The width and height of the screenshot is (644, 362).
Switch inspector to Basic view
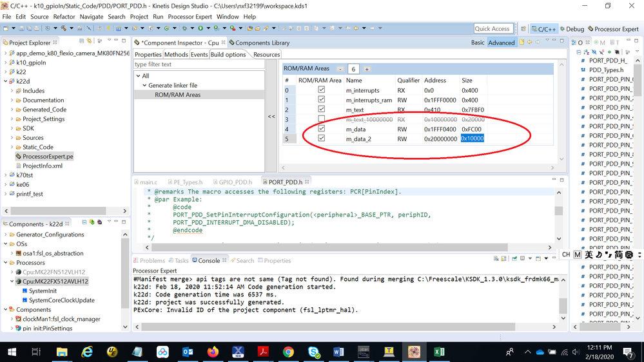click(478, 43)
